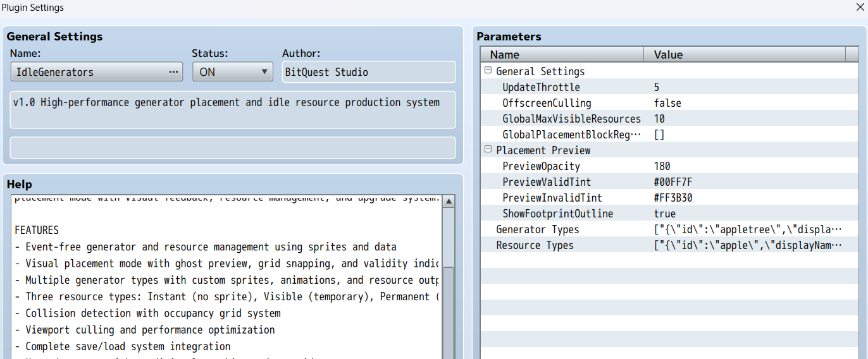Select the GlobalMaxVisibleResources parameter
The image size is (868, 359).
click(571, 119)
